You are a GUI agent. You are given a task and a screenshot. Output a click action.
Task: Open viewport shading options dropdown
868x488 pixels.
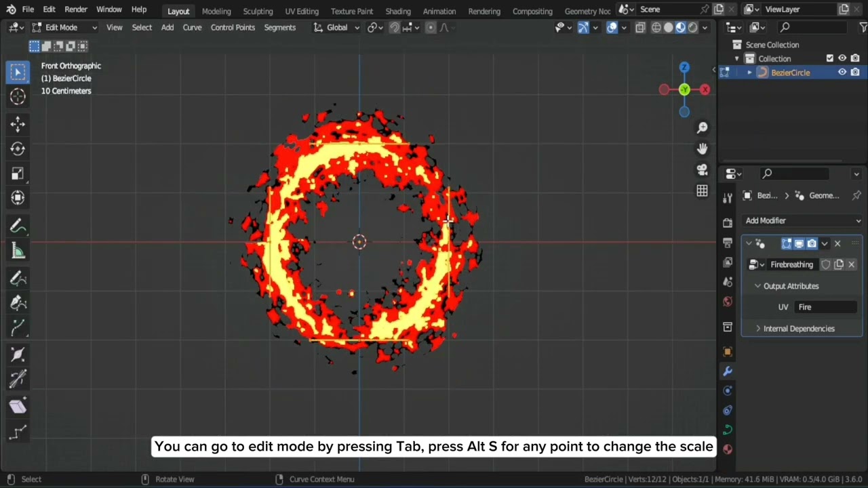click(x=705, y=28)
